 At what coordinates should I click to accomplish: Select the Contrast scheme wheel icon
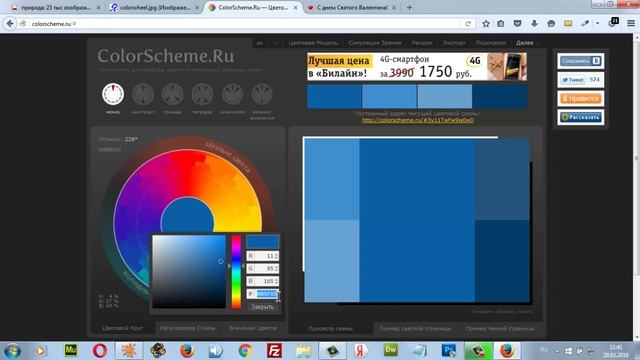click(x=143, y=94)
